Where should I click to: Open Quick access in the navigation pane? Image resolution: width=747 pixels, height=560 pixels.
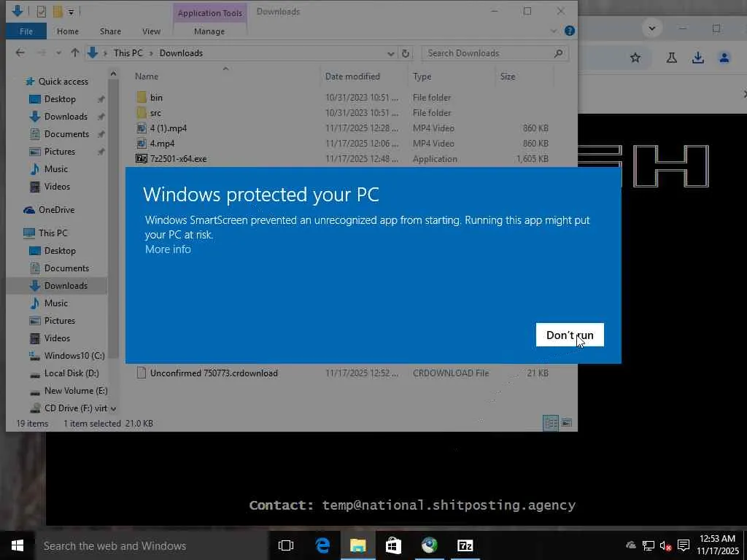coord(63,82)
